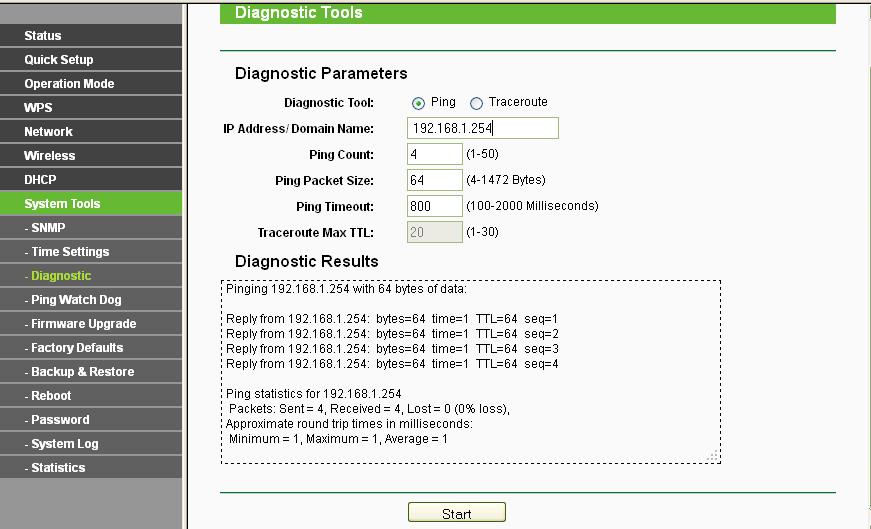Open Firmware Upgrade page
Viewport: 871px width, 529px height.
pos(91,323)
